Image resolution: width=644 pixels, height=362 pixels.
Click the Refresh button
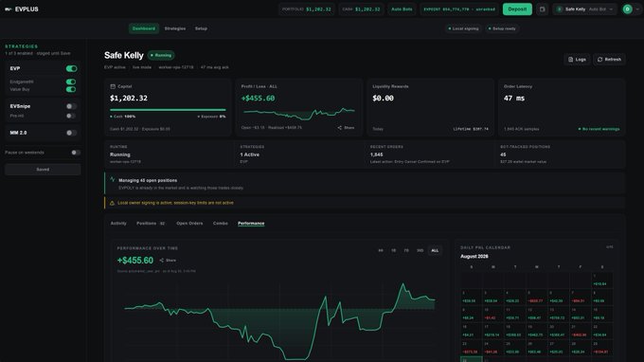[609, 60]
